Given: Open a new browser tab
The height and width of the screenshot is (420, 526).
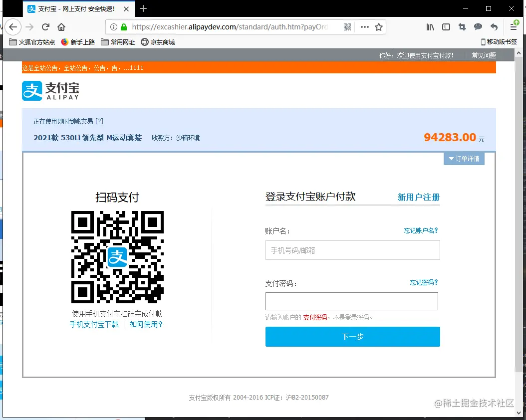Looking at the screenshot, I should 143,8.
